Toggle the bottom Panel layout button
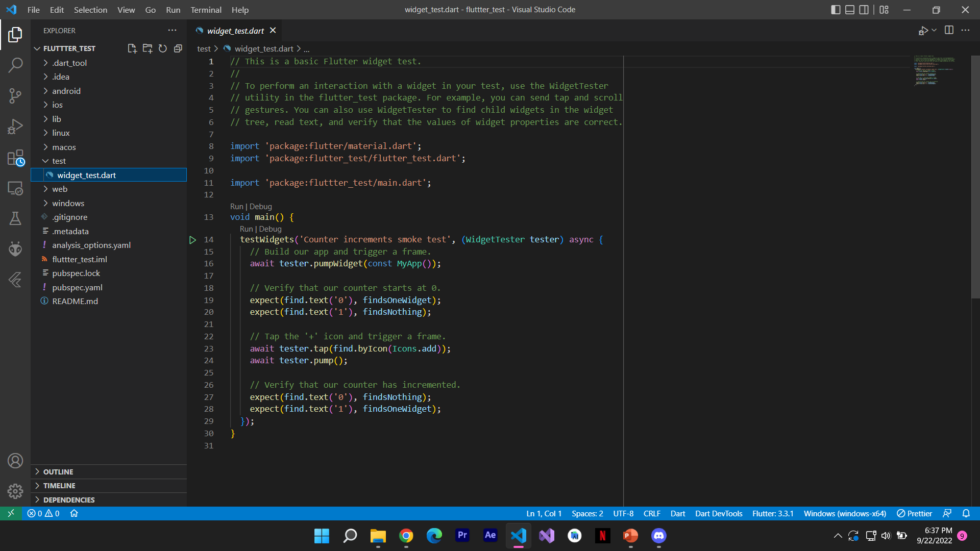This screenshot has width=980, height=551. pos(850,10)
